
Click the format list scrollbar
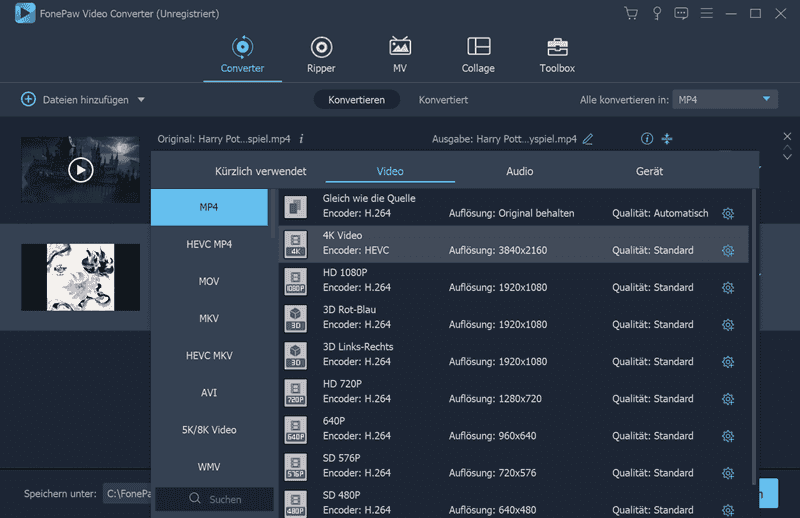click(x=273, y=213)
